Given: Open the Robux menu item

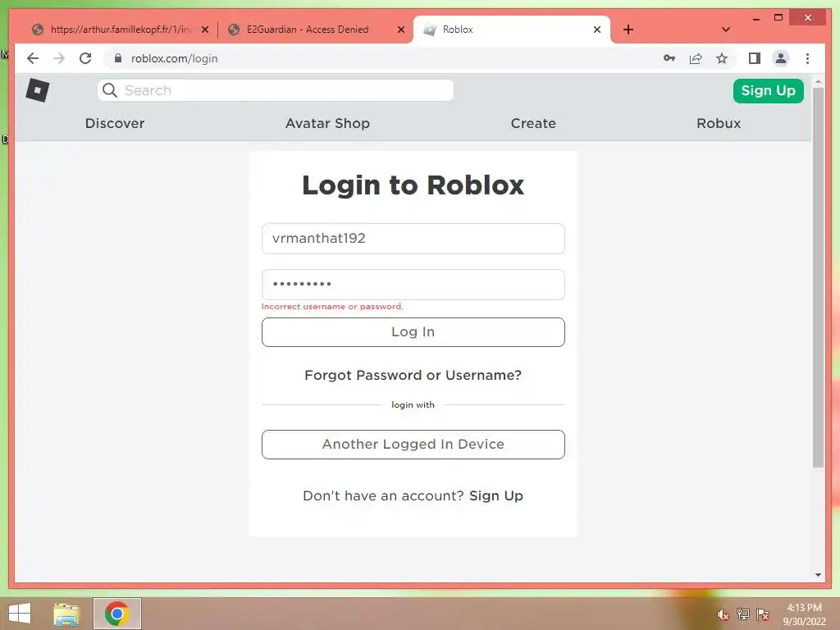Looking at the screenshot, I should point(719,123).
